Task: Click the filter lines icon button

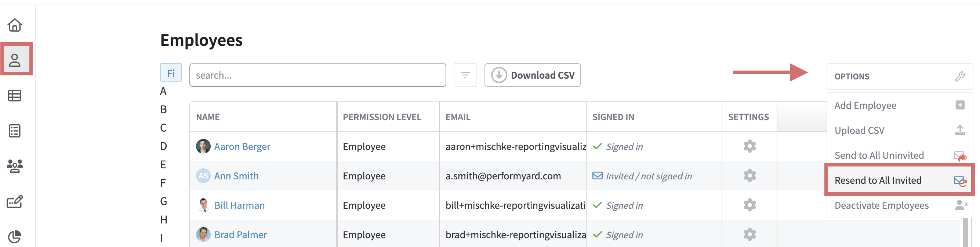Action: [465, 75]
